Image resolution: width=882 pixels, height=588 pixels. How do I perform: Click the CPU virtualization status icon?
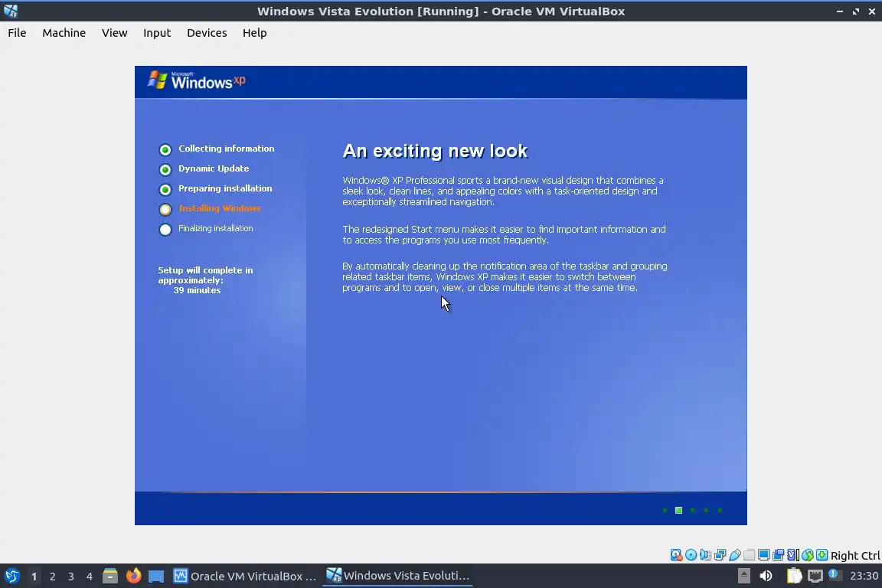click(793, 555)
